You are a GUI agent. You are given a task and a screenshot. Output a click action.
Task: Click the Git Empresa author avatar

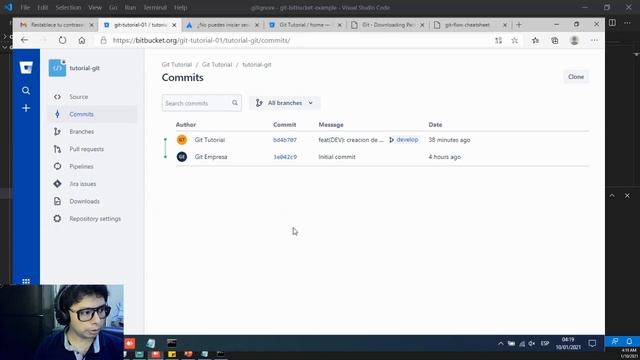[182, 157]
